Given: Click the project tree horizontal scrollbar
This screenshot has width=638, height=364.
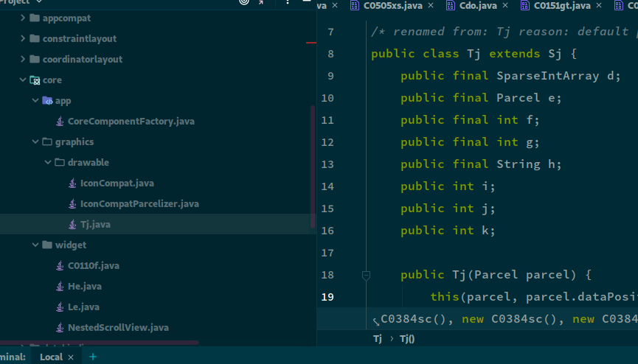Looking at the screenshot, I should [x=100, y=343].
